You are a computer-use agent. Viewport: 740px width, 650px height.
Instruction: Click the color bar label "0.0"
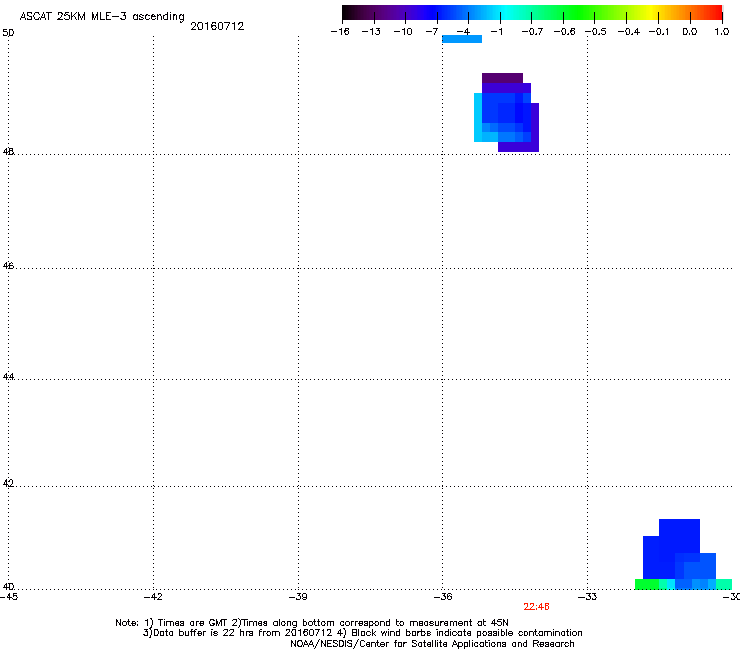click(690, 32)
